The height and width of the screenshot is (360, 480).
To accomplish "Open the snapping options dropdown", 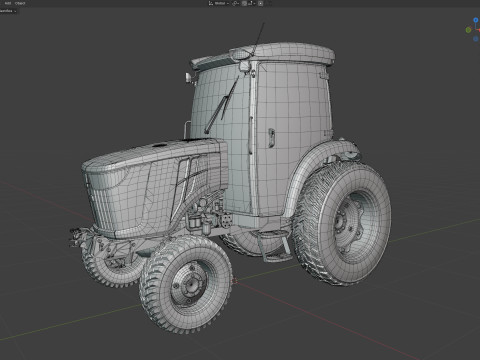I will 252,3.
